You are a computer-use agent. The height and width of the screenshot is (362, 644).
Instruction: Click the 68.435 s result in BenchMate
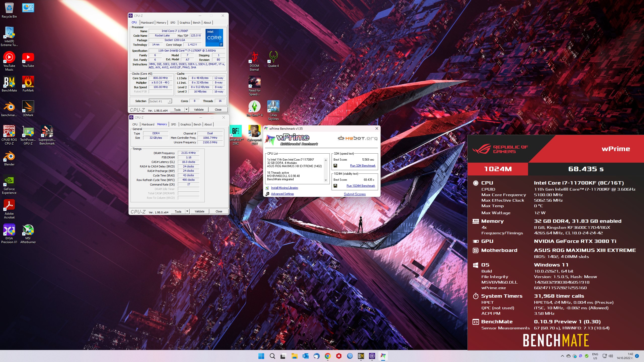[x=586, y=169]
